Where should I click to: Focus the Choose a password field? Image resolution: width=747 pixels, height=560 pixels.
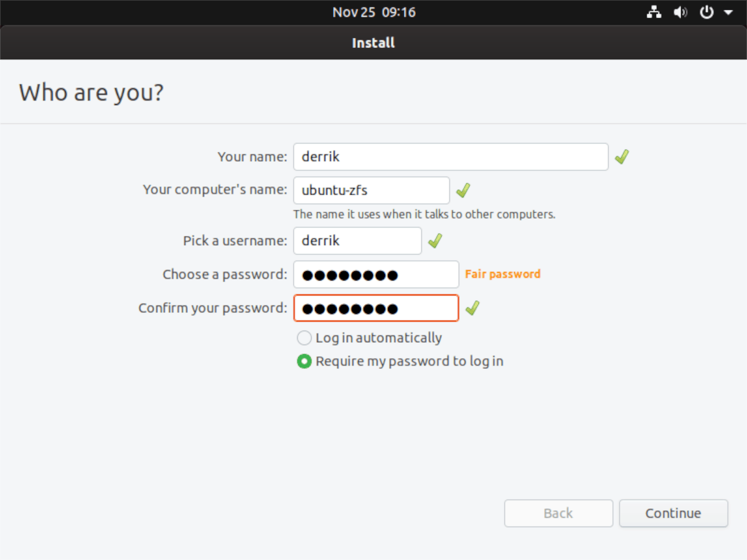376,274
